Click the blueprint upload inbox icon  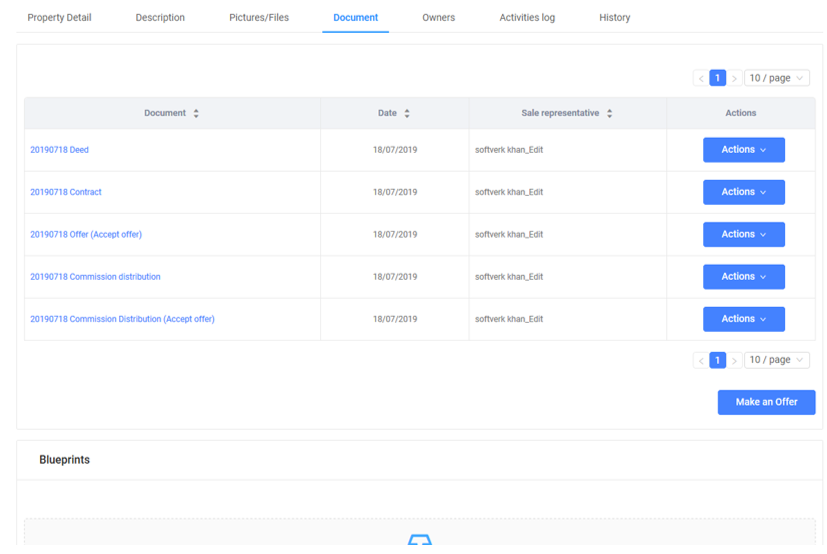[419, 541]
